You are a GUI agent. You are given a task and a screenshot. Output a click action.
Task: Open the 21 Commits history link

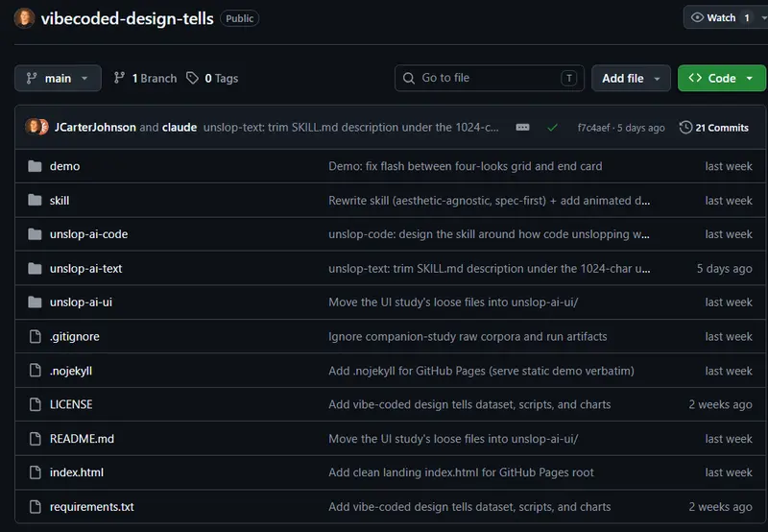coord(714,128)
